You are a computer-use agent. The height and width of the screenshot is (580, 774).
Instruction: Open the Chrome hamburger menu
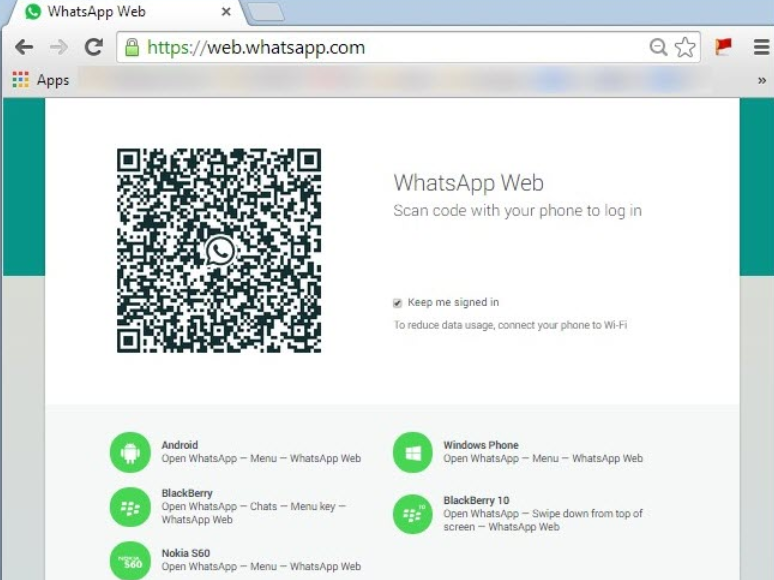[762, 47]
